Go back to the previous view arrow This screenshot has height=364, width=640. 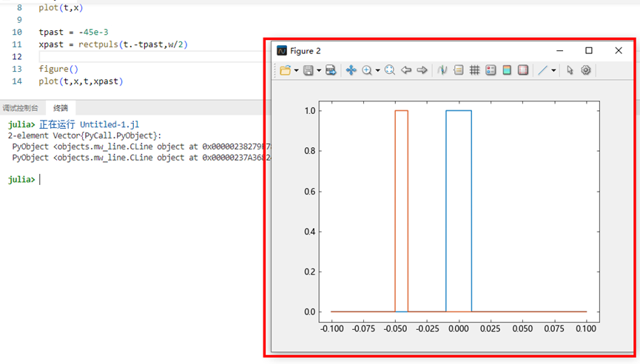point(405,70)
